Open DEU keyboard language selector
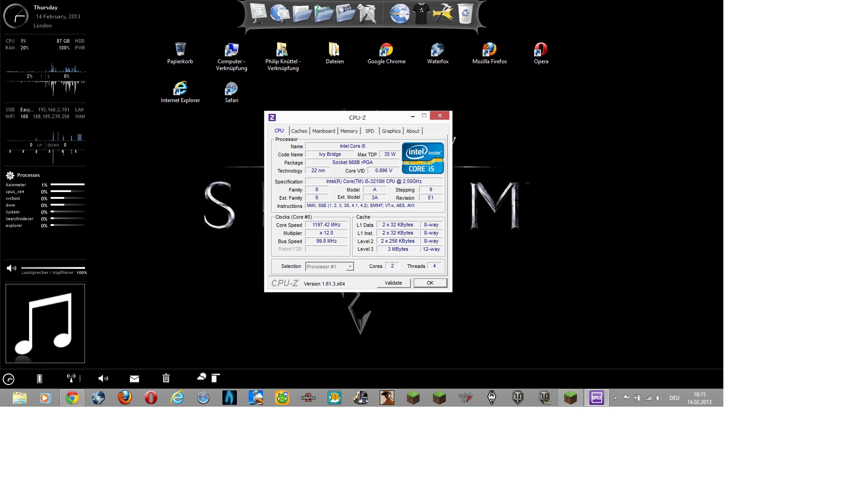Viewport: 868px width, 488px height. (674, 398)
